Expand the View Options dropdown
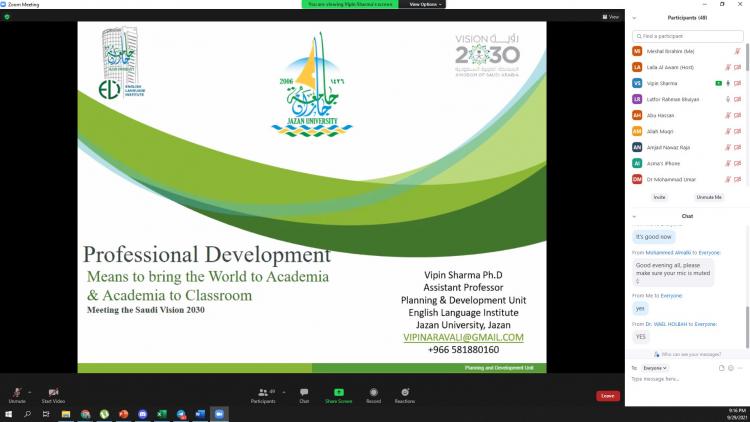The width and height of the screenshot is (750, 422). tap(424, 4)
